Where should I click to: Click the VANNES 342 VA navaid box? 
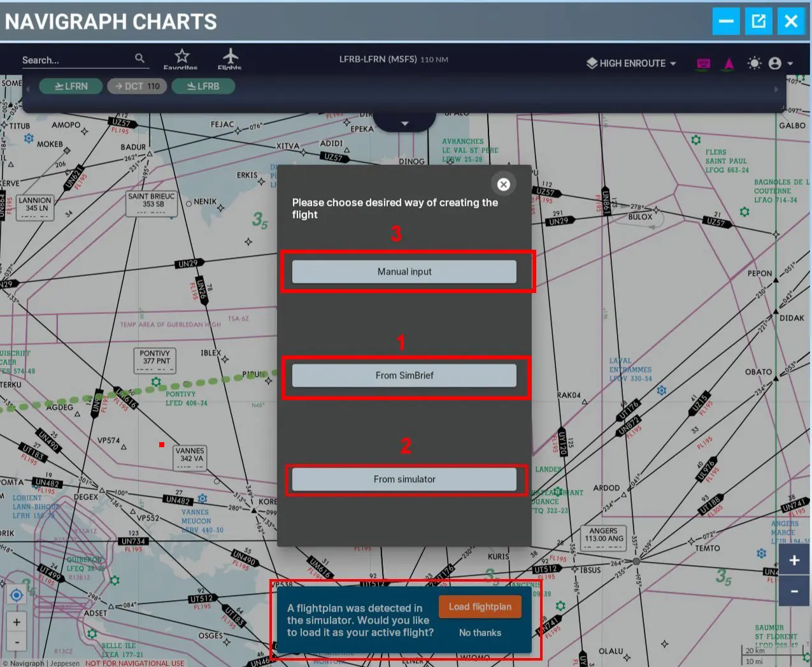(x=190, y=457)
